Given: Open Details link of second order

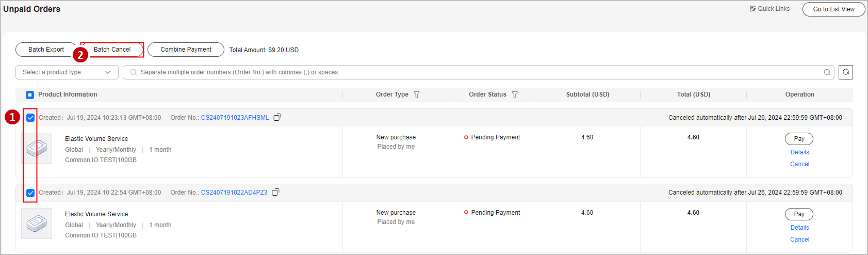Looking at the screenshot, I should [799, 228].
